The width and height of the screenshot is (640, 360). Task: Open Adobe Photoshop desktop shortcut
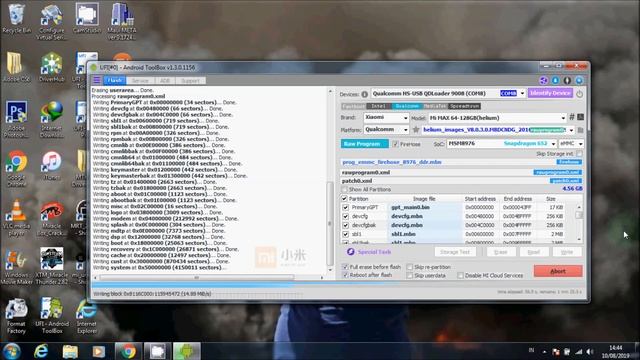coord(16,119)
